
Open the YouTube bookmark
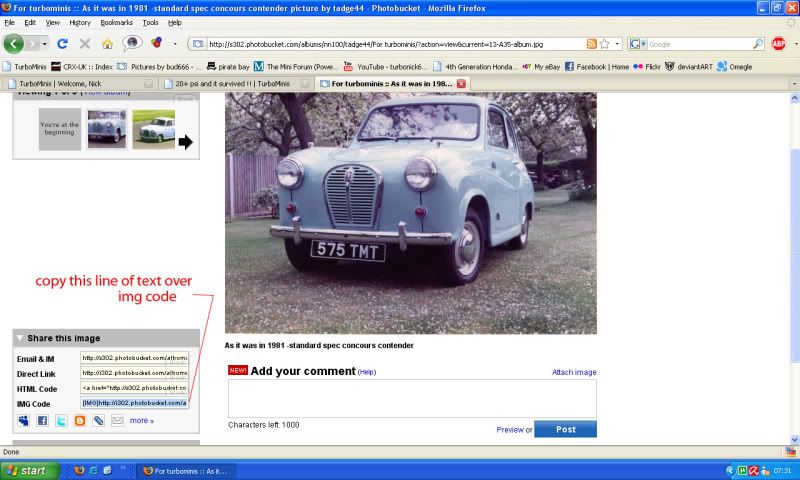click(x=385, y=67)
